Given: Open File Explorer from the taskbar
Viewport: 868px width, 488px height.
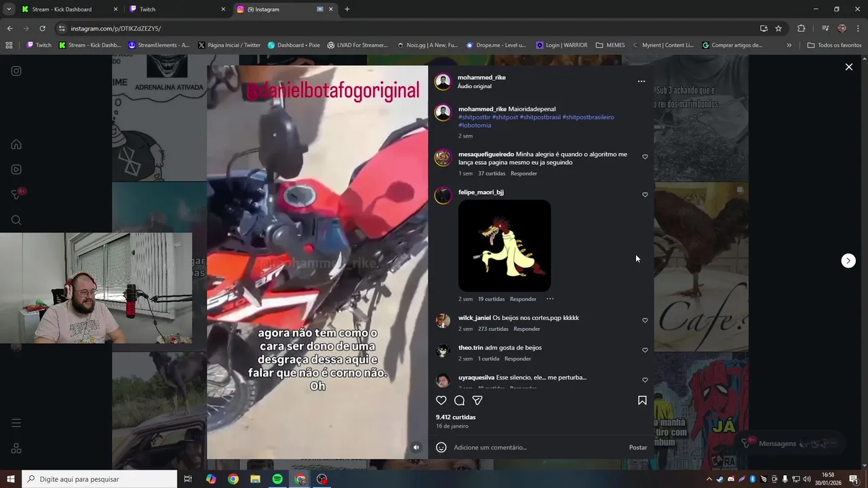Looking at the screenshot, I should pos(255,479).
